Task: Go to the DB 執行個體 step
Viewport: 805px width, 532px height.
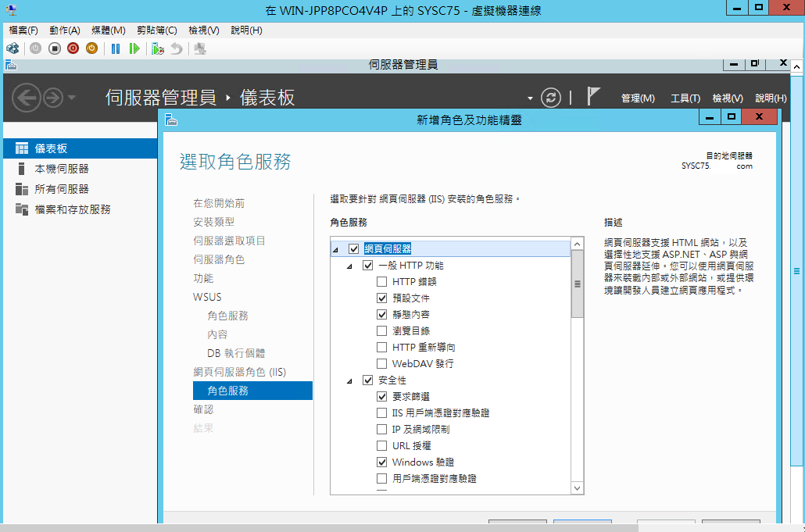Action: (236, 353)
